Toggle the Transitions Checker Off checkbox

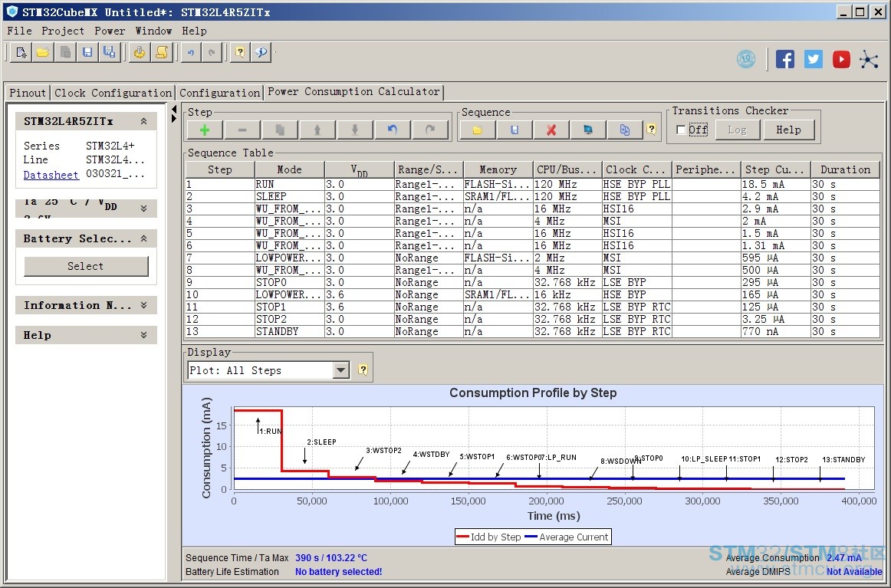(681, 130)
